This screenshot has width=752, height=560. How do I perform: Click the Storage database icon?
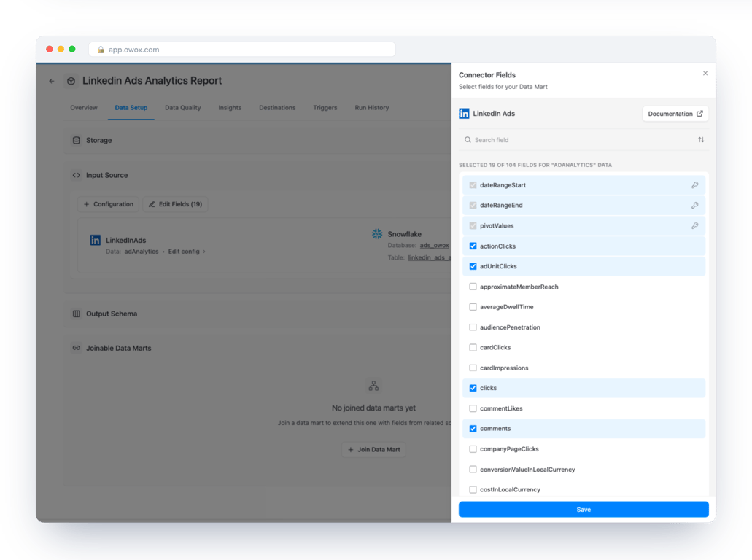pos(77,141)
